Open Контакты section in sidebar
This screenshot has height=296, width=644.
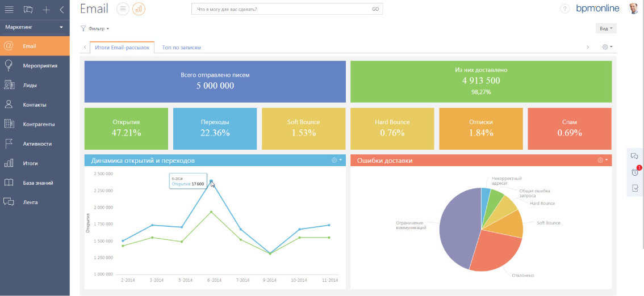tap(34, 105)
